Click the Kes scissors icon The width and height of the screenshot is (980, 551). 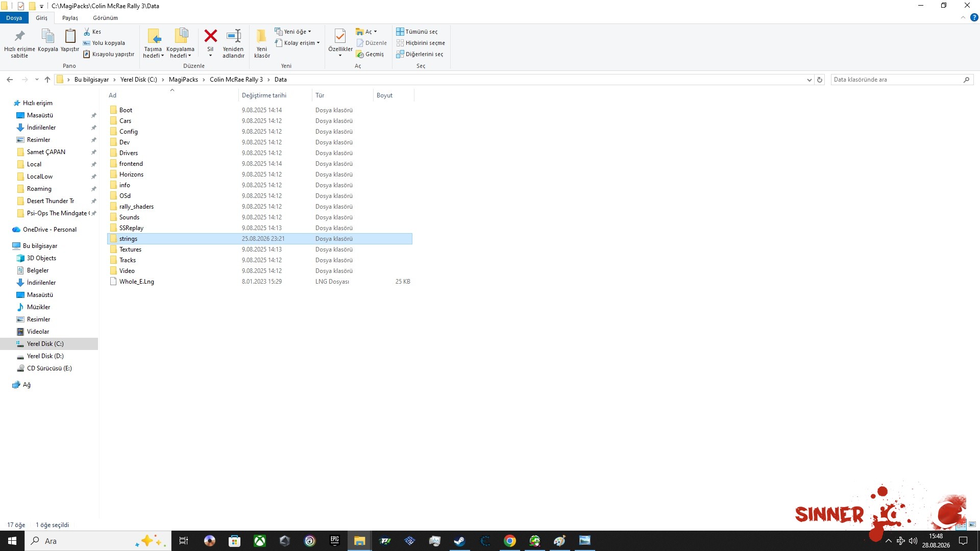click(87, 32)
